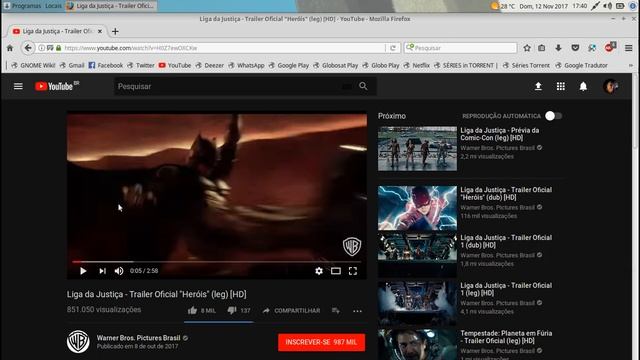Open more actions three-dot menu
The width and height of the screenshot is (640, 360).
(357, 311)
